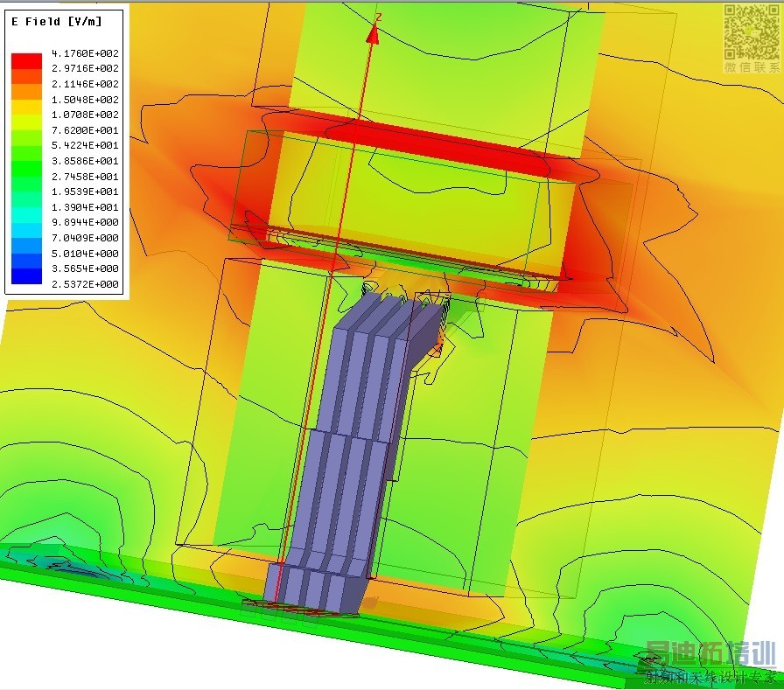Select legend value 2.1146E+002
The image size is (784, 690).
point(85,84)
